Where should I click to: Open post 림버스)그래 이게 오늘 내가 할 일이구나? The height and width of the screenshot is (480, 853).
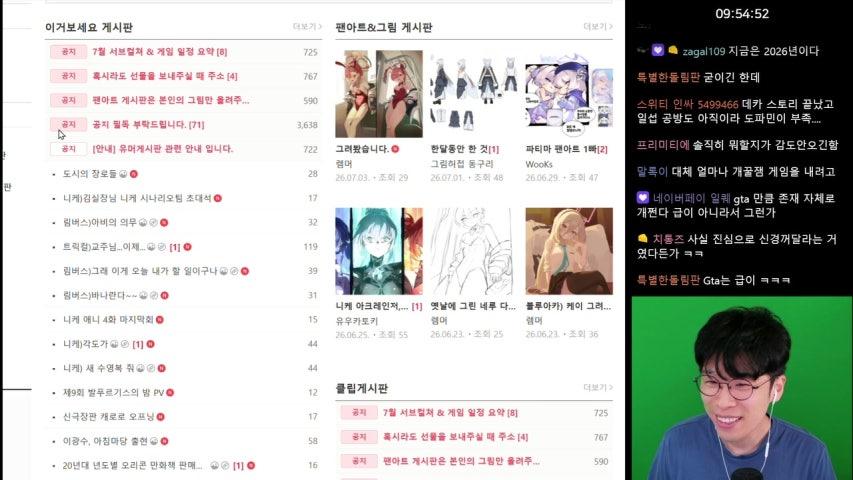(140, 270)
